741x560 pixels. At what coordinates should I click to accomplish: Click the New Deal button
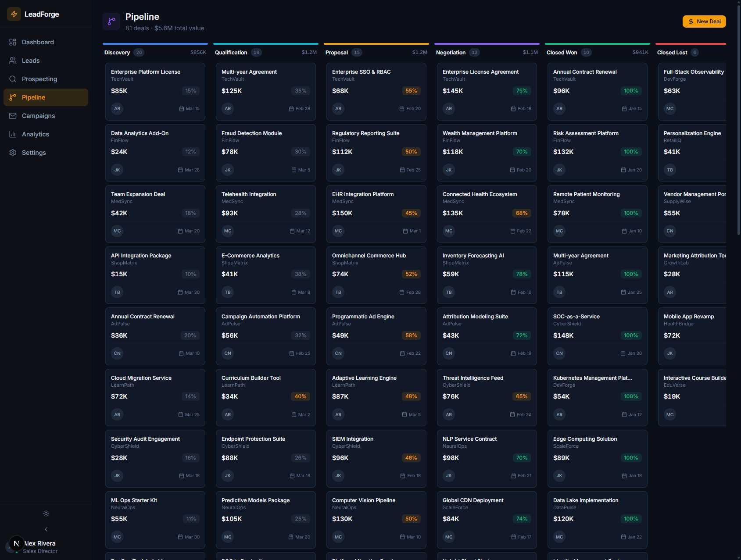tap(704, 21)
